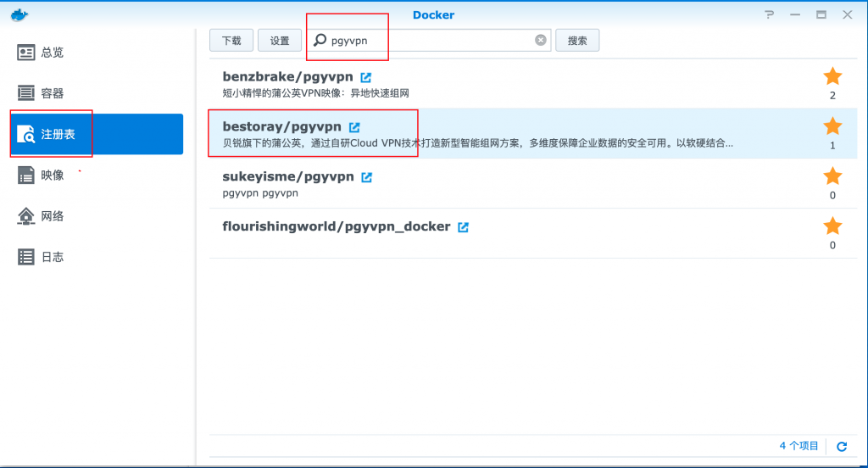Open external link for sukeyisme/pgyvpn
Viewport: 868px width, 468px height.
[366, 177]
